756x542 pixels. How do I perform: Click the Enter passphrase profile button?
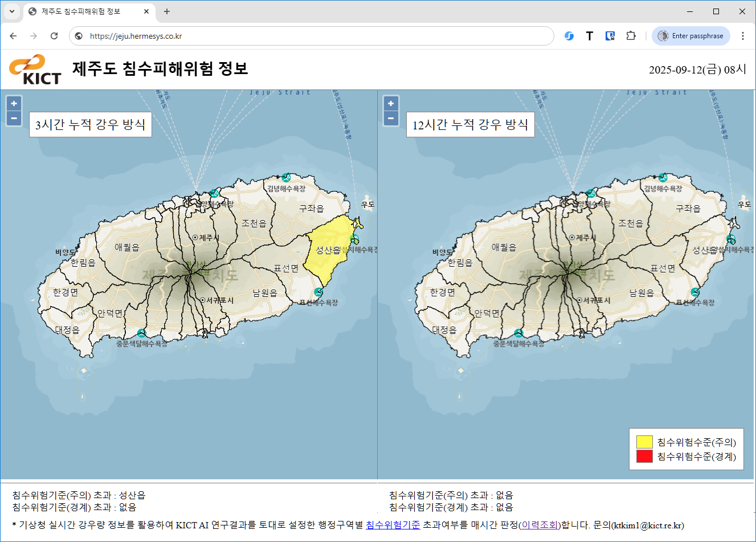pyautogui.click(x=691, y=36)
